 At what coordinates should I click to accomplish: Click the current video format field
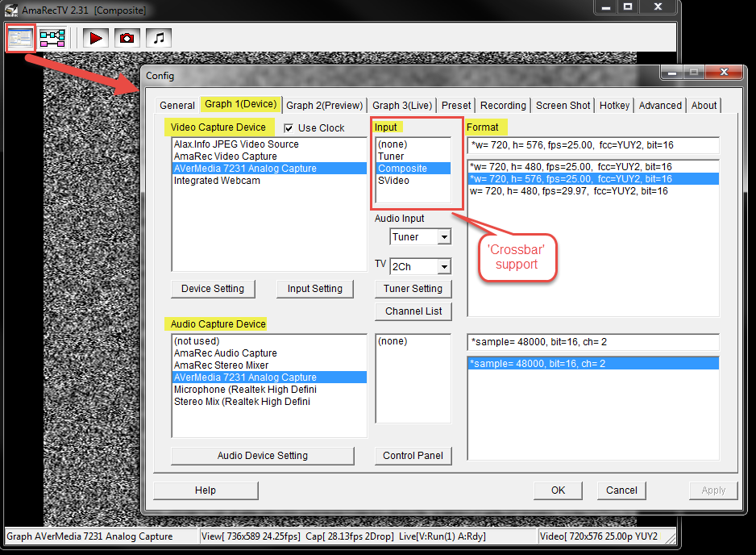(593, 145)
